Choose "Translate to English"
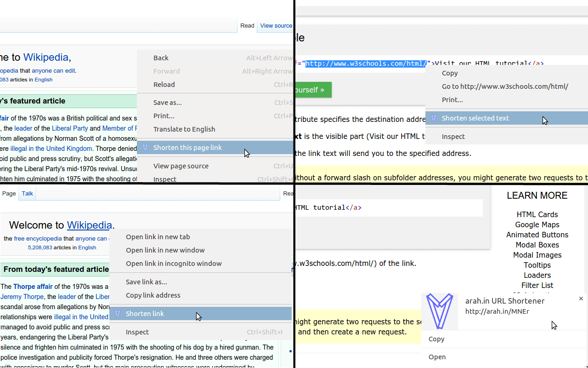Viewport: 588px width, 368px height. pos(183,129)
